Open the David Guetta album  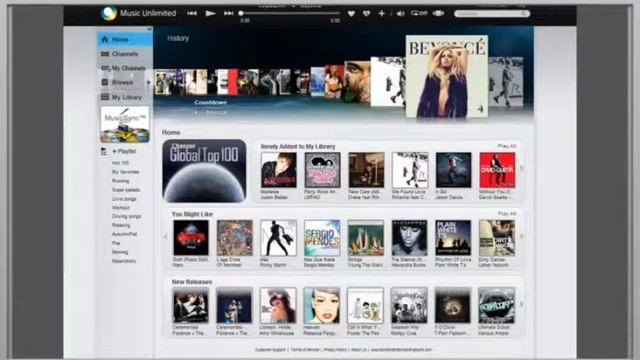497,170
